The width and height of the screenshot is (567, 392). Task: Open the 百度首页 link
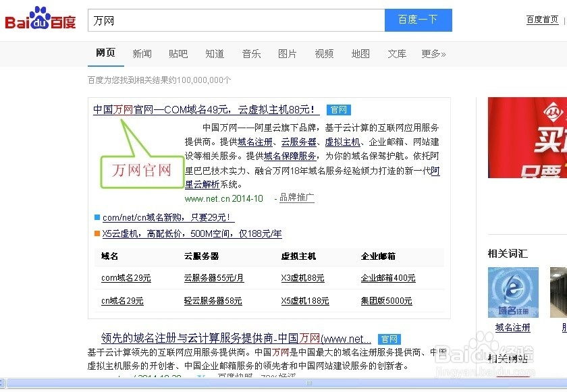click(x=542, y=20)
